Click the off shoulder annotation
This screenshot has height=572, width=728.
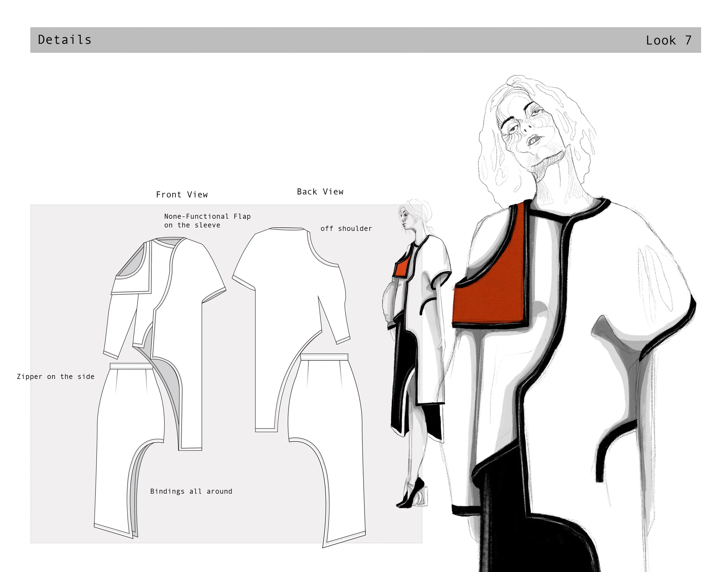[346, 229]
